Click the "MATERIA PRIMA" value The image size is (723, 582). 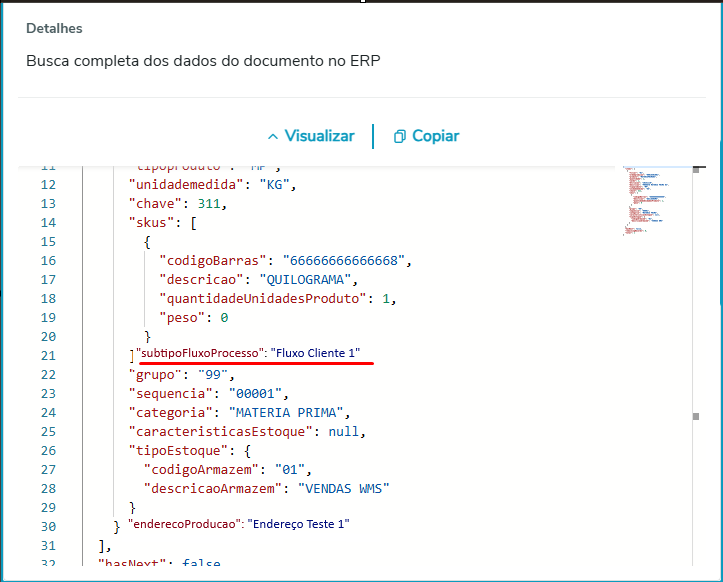[x=286, y=413]
